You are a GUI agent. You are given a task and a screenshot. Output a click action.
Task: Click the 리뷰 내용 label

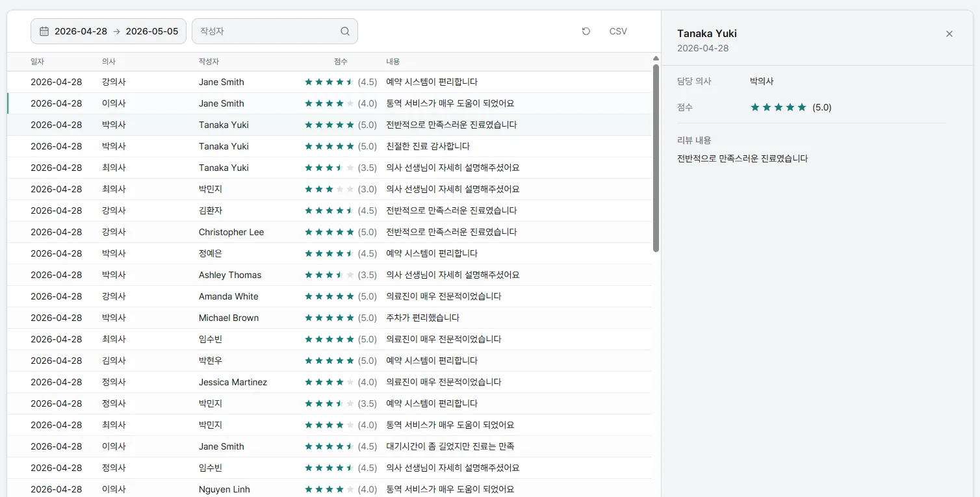pyautogui.click(x=694, y=140)
